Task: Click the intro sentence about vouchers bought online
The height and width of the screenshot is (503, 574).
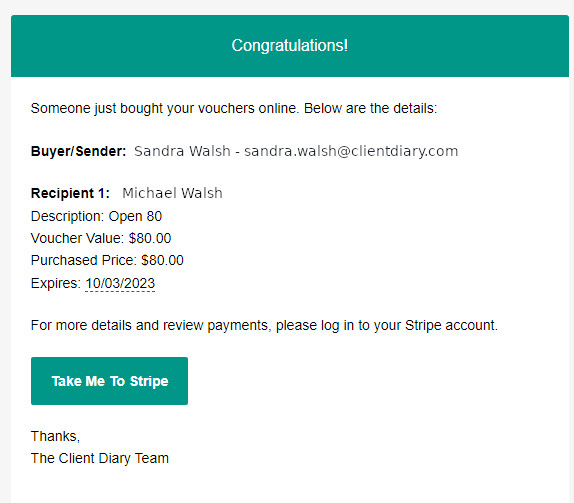Action: click(234, 108)
